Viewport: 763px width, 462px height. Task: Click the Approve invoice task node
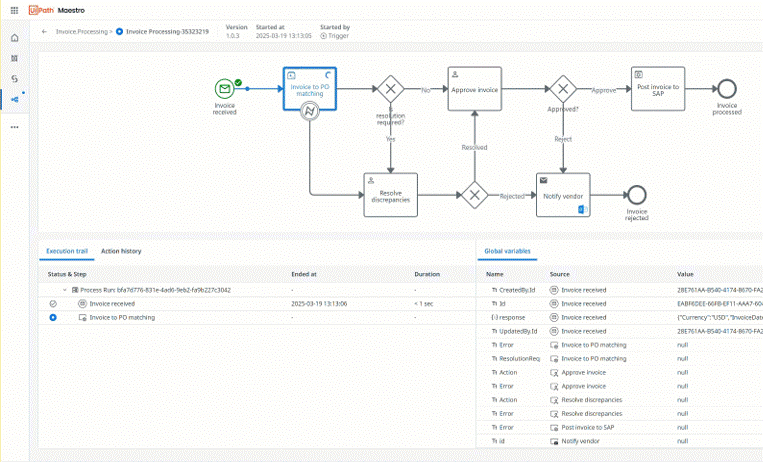point(476,89)
